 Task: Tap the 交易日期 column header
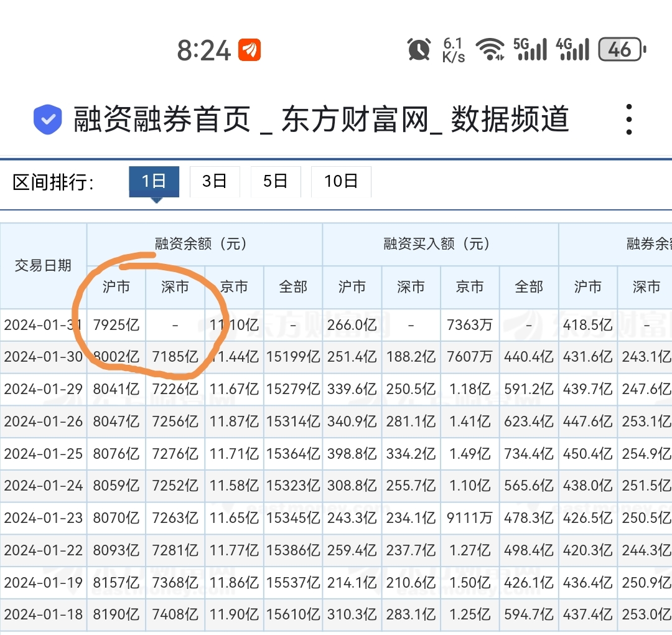pos(44,265)
